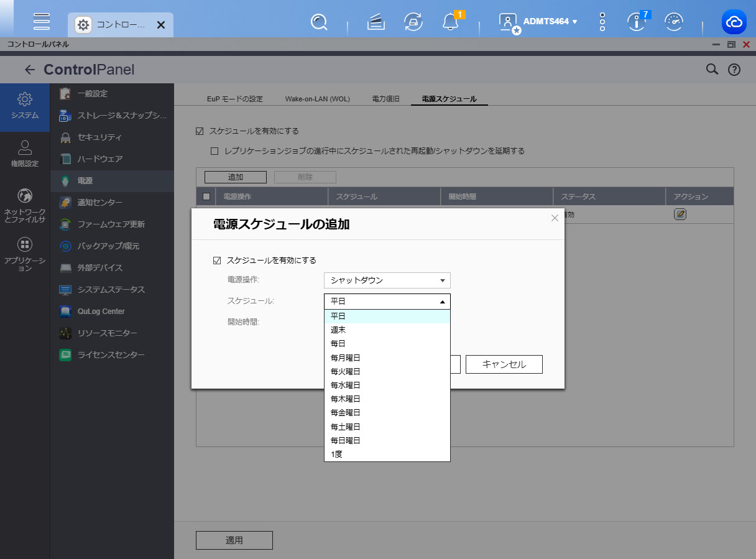Enable postpone during replication job checkbox
756x559 pixels.
(x=215, y=150)
